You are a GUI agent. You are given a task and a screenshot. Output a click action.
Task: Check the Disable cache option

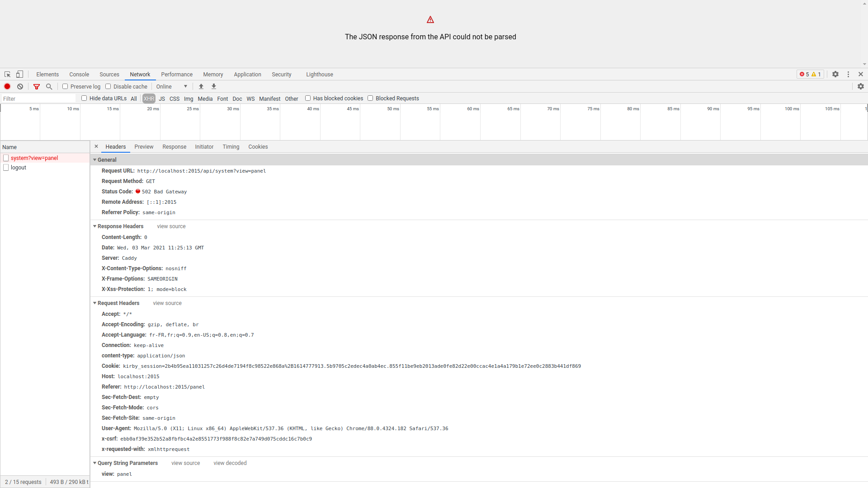[108, 87]
